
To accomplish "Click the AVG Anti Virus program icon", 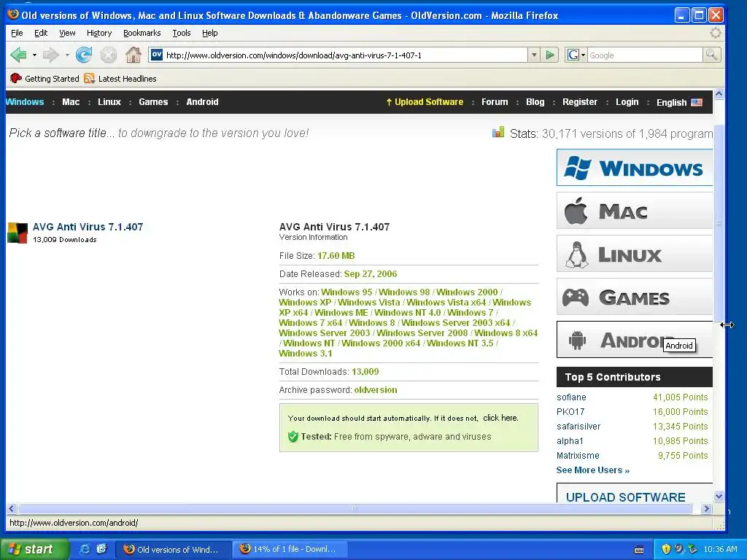I will coord(18,233).
